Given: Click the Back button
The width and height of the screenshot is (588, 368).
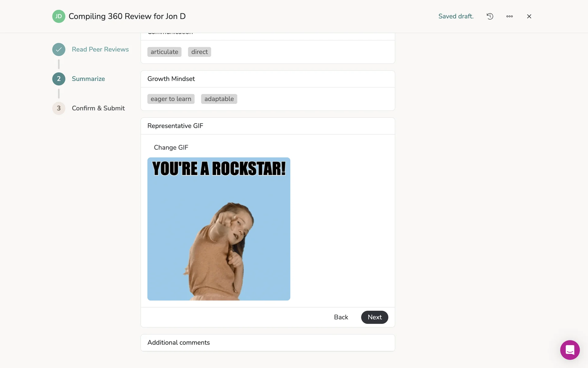Looking at the screenshot, I should [341, 317].
